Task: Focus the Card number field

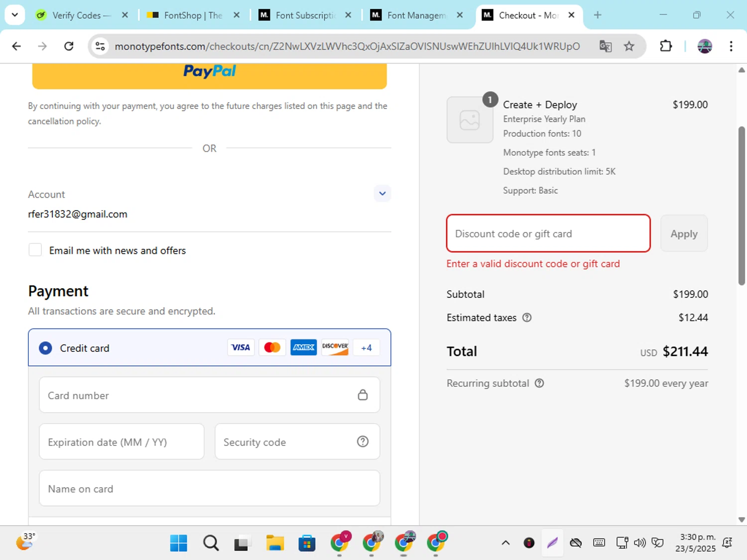Action: click(x=210, y=395)
